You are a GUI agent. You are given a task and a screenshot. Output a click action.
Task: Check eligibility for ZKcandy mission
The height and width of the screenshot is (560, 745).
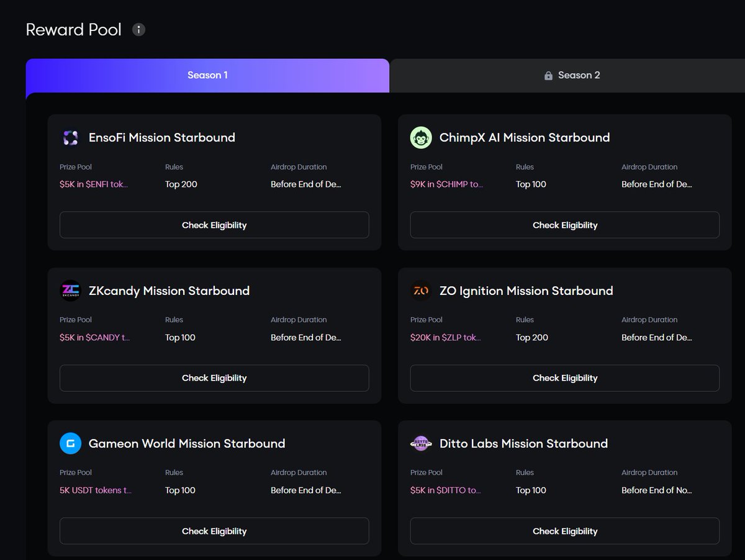214,378
